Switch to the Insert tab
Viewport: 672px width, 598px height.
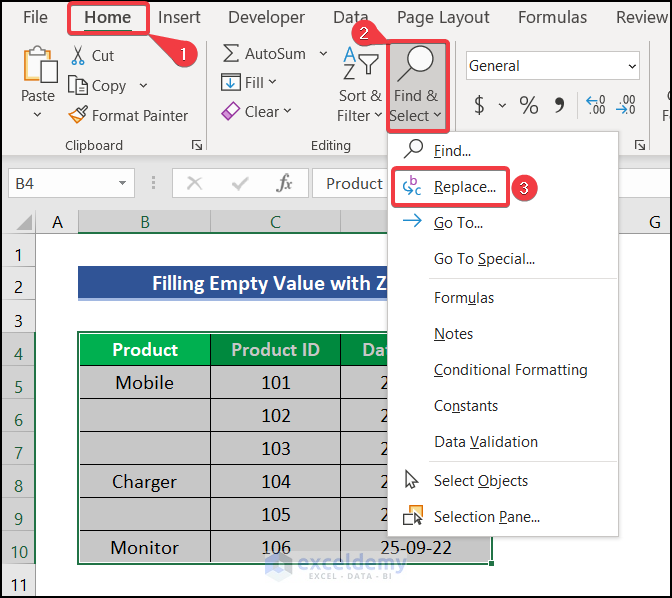[179, 17]
